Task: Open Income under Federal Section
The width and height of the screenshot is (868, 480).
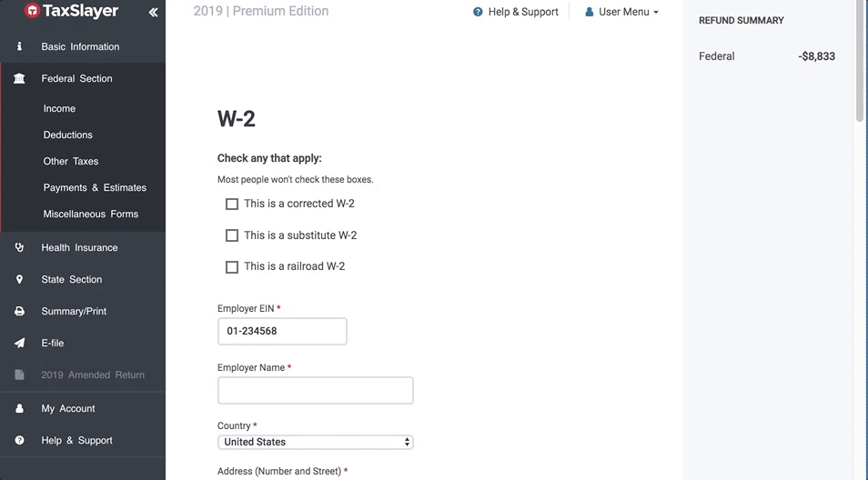Action: click(x=59, y=108)
